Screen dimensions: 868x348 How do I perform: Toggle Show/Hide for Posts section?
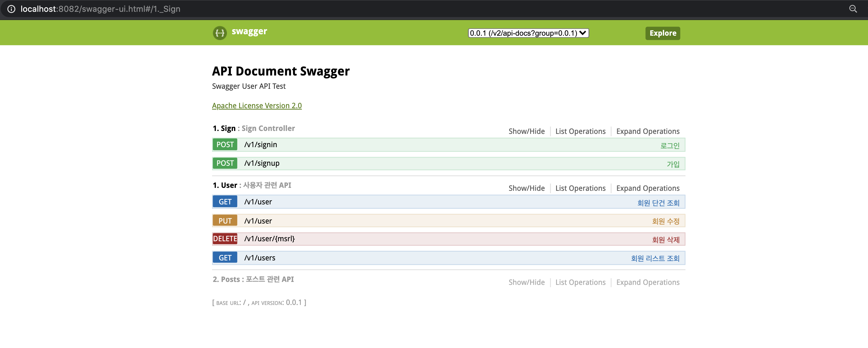click(526, 282)
